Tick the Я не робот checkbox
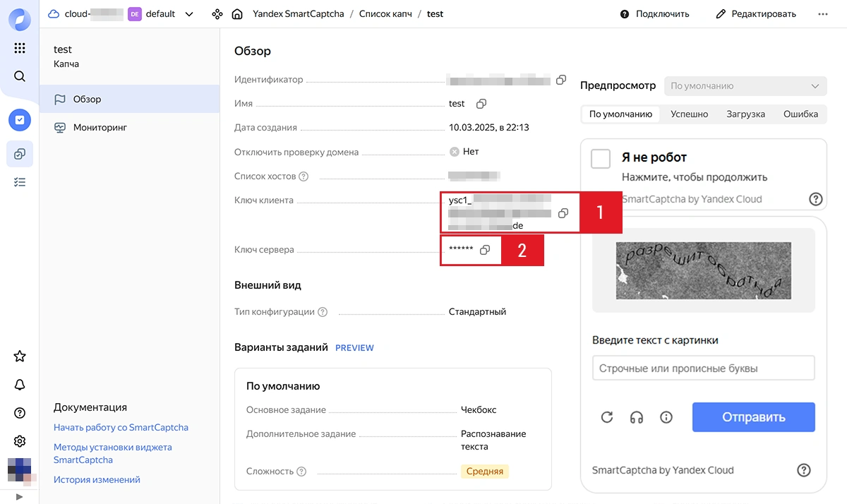This screenshot has height=504, width=847. click(601, 159)
